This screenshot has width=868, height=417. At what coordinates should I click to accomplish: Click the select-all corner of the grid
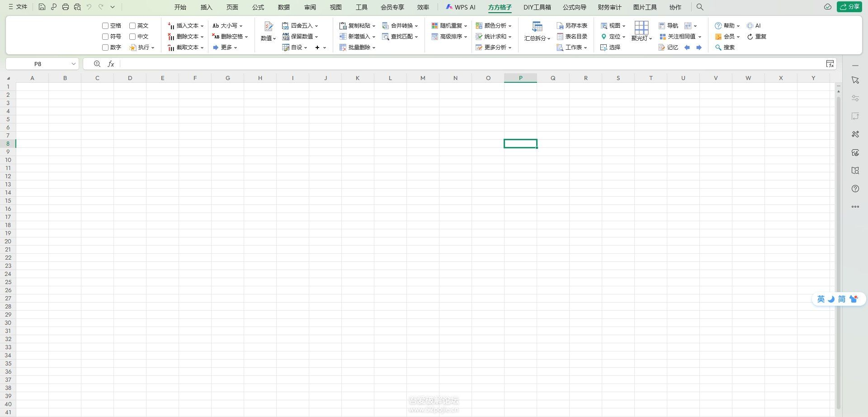tap(8, 78)
